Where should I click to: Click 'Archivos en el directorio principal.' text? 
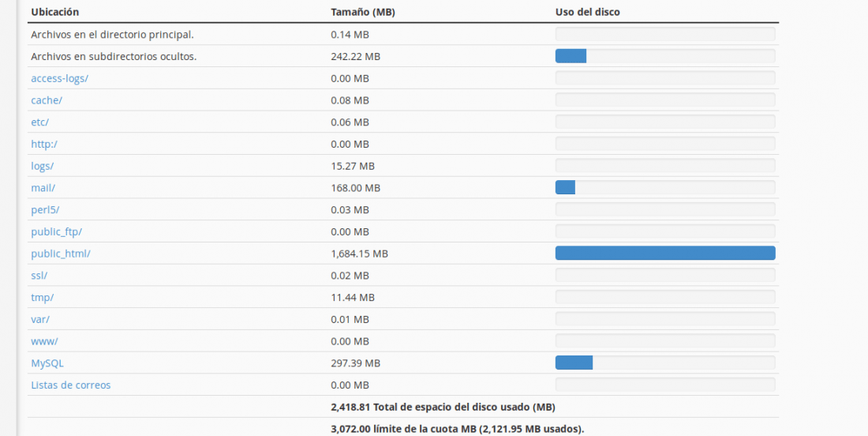click(x=112, y=34)
